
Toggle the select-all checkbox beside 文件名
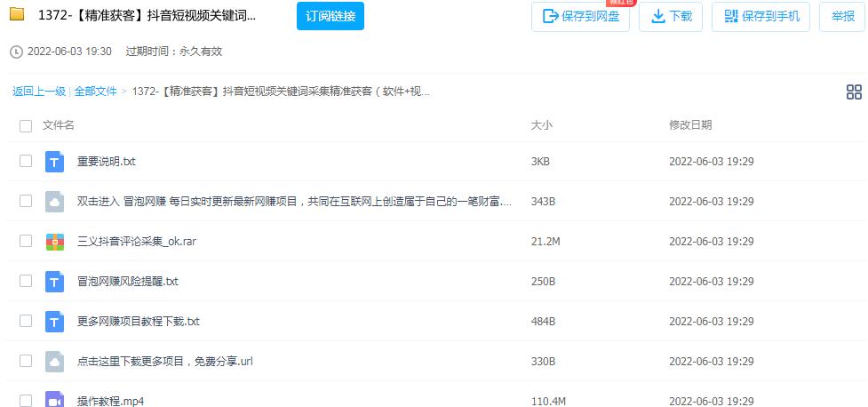26,125
